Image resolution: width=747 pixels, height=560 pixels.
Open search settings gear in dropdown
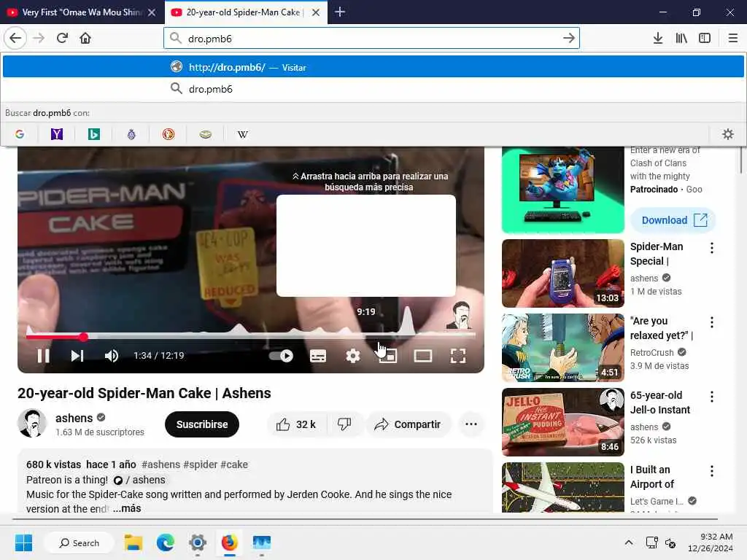pos(728,134)
